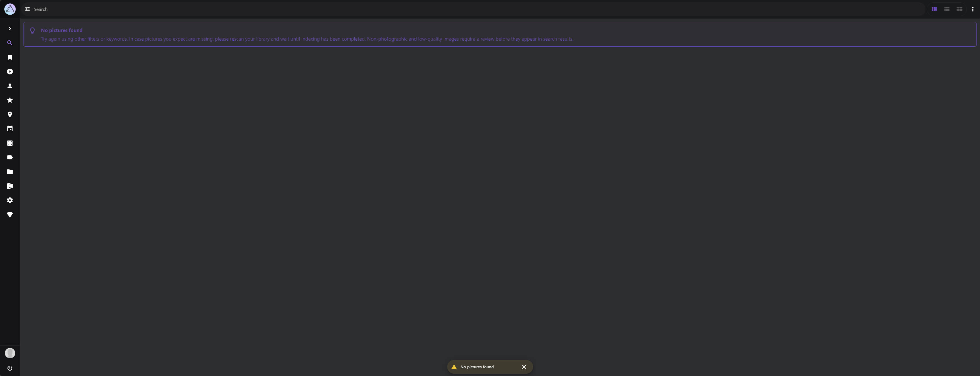
Task: Switch to cards view
Action: 934,9
